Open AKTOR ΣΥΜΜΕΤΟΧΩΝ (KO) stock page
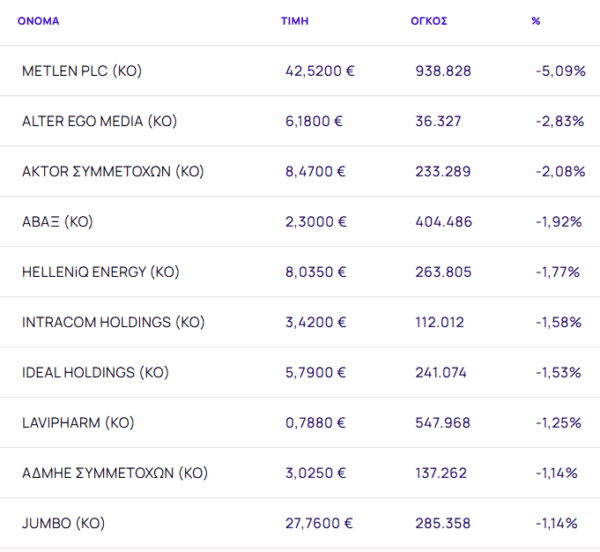This screenshot has width=600, height=552. pos(112,171)
